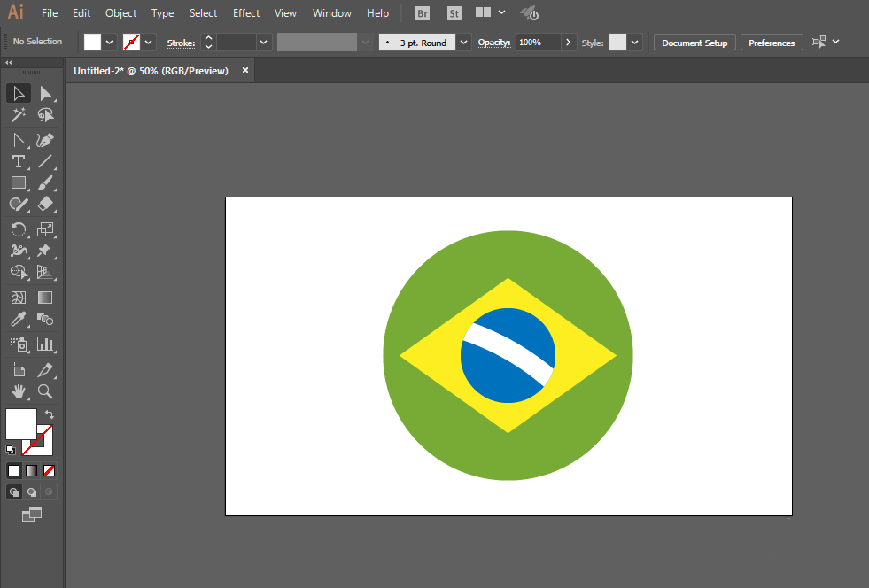The height and width of the screenshot is (588, 869).
Task: Pick the Line Segment tool
Action: coord(45,161)
